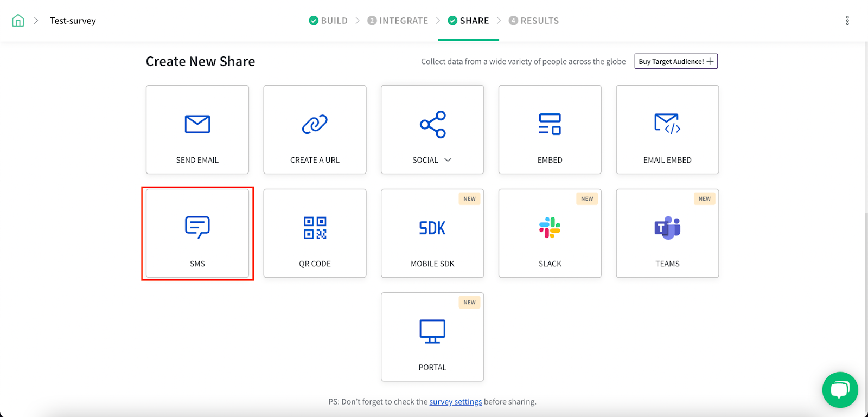Screen dimensions: 868x417
Task: Click the EMAIL EMBED label
Action: (667, 160)
